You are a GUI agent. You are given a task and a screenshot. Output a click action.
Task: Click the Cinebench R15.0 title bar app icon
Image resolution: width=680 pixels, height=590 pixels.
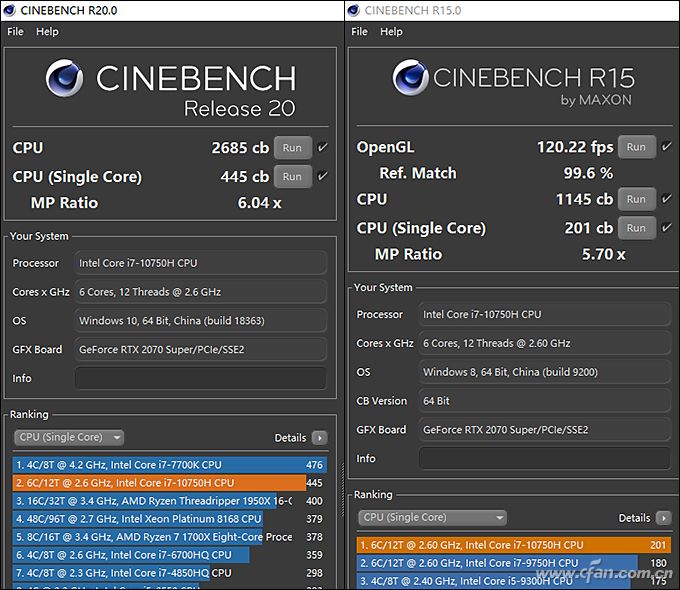coord(353,10)
